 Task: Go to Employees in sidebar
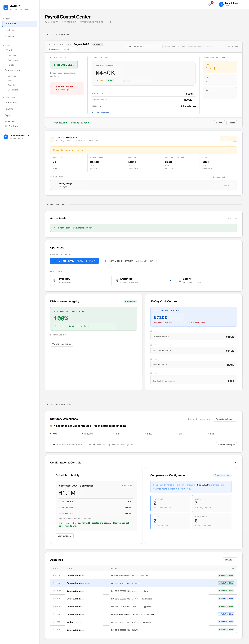[20, 30]
